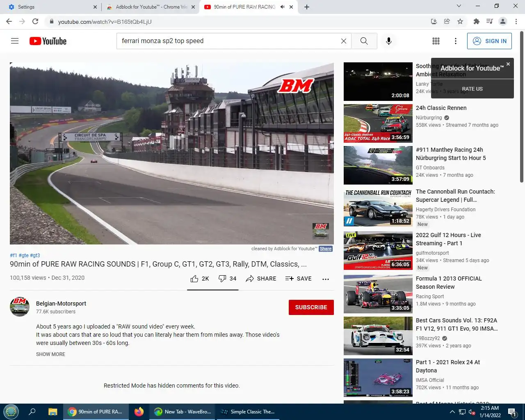This screenshot has width=525, height=420.
Task: Open the YouTube hamburger guide menu
Action: 15,41
